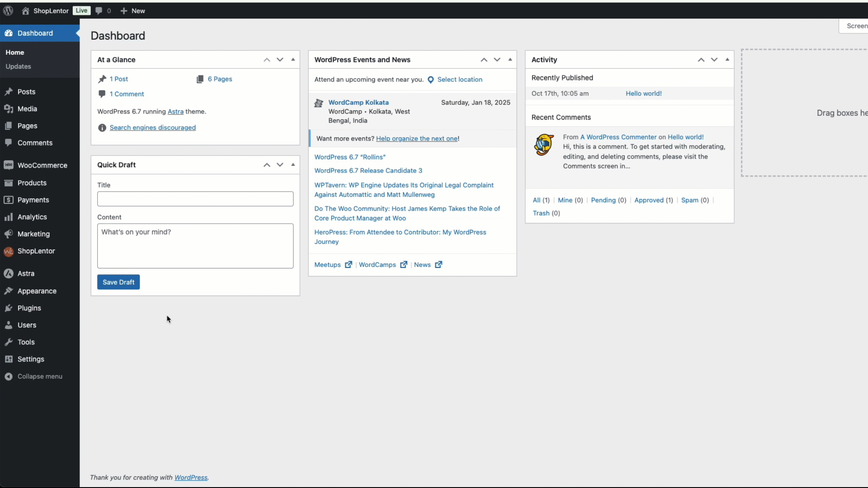Click the Quick Draft Title field
This screenshot has width=868, height=488.
pyautogui.click(x=195, y=199)
